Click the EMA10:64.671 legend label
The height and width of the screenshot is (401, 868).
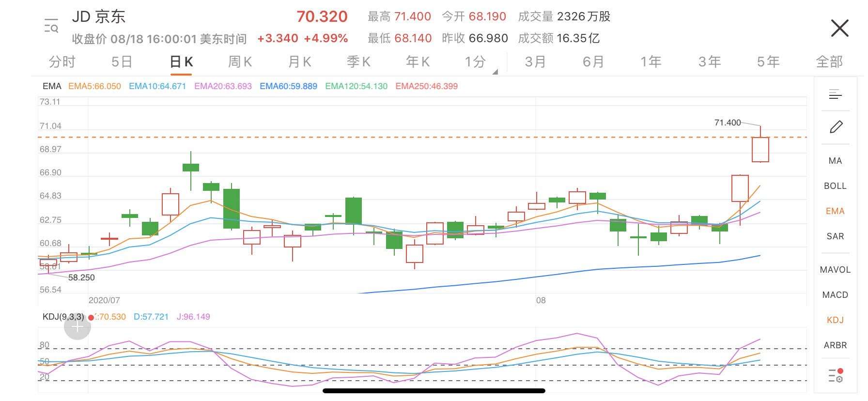(157, 86)
